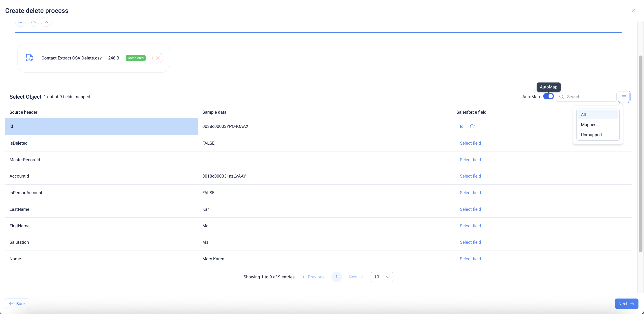Click the Back button
Image resolution: width=644 pixels, height=314 pixels.
(17, 304)
